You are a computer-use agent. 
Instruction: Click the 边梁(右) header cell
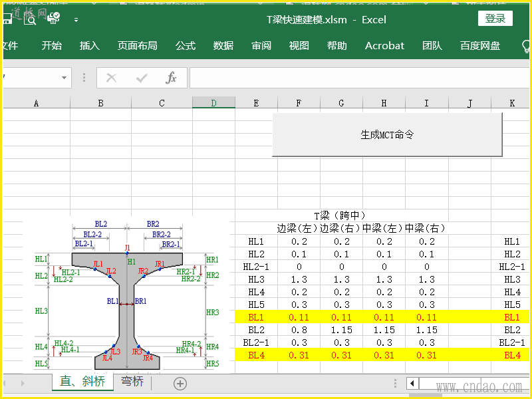(x=341, y=228)
